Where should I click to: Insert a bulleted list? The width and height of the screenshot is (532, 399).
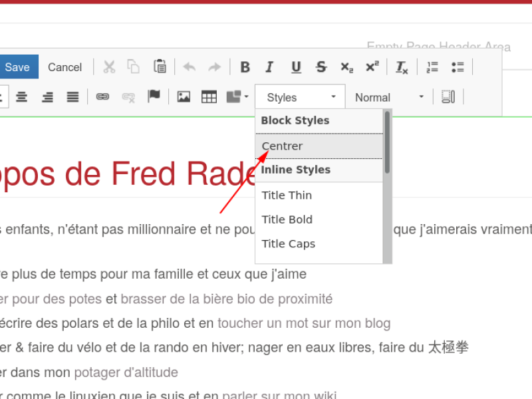click(x=458, y=67)
